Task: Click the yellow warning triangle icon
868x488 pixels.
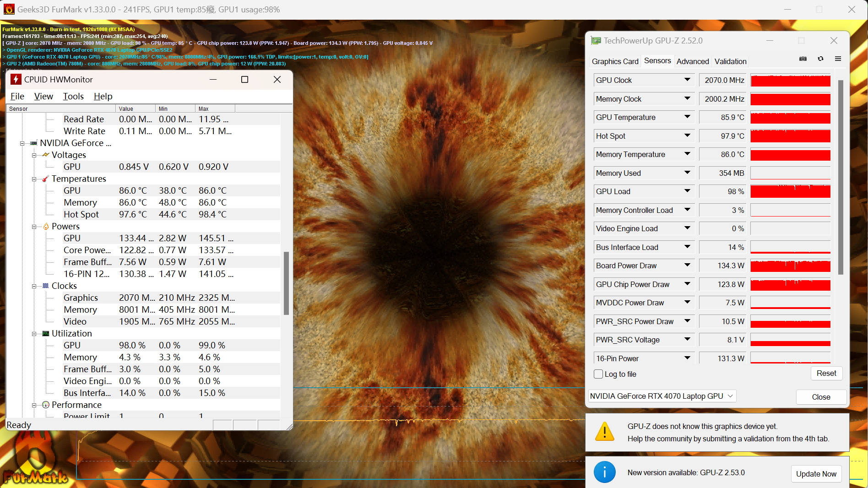Action: pyautogui.click(x=605, y=431)
